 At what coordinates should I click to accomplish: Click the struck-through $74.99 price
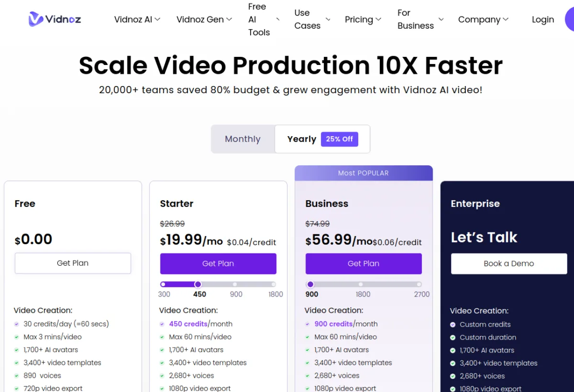coord(318,224)
